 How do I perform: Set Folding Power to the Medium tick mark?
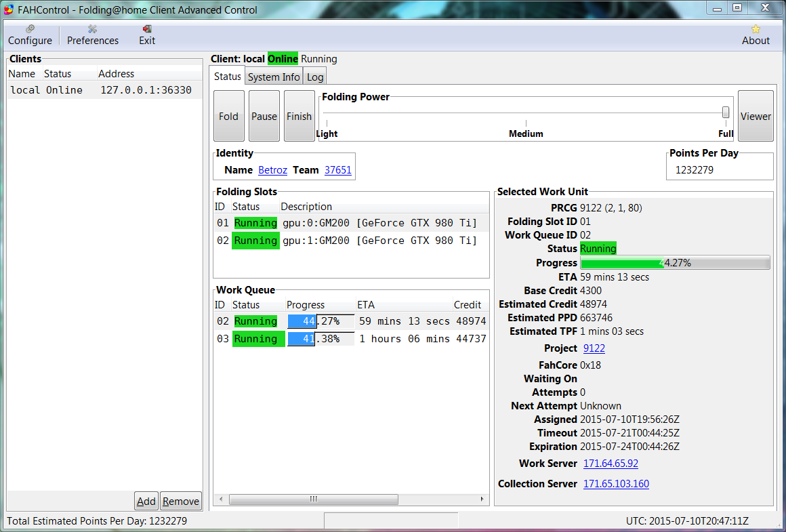526,123
